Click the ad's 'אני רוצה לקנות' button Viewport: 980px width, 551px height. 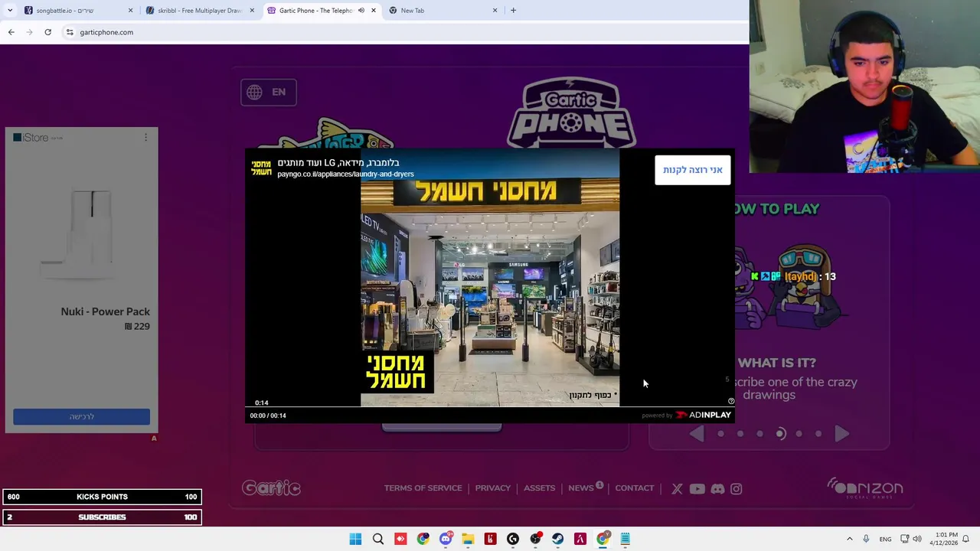coord(692,170)
